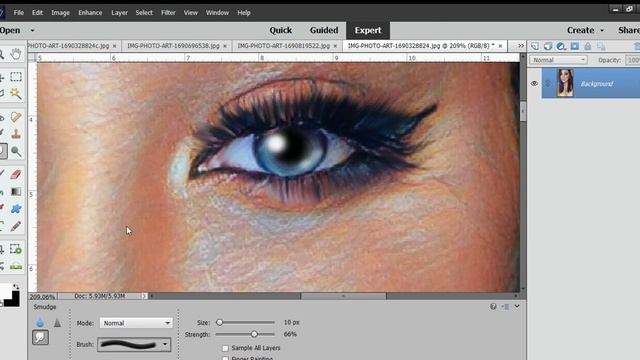Close the active 1690328824.jpg @ 209% tab
Screen dimensions: 640x360
[x=500, y=46]
